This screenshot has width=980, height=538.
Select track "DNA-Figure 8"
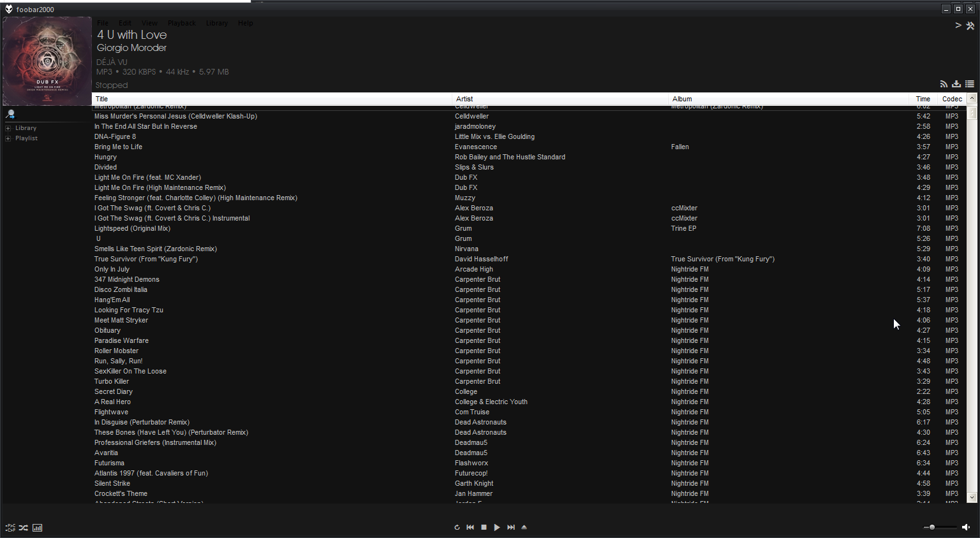pyautogui.click(x=115, y=136)
